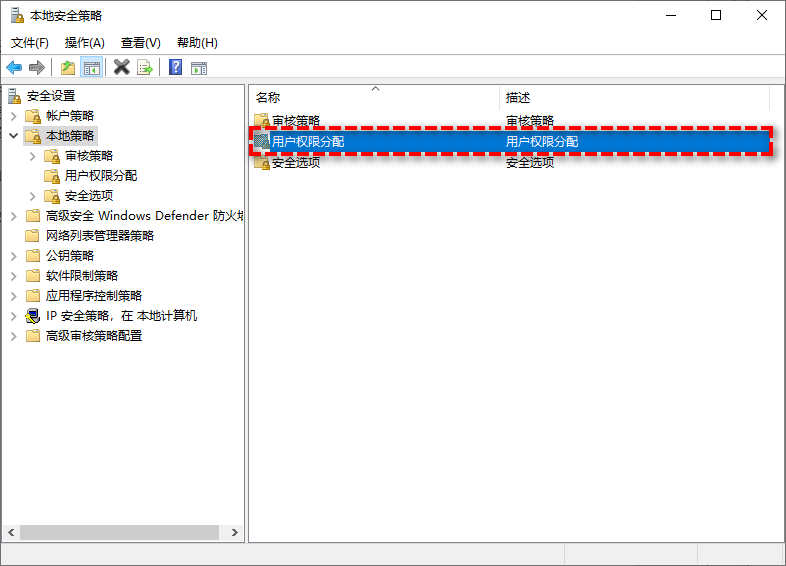Screen dimensions: 786x566
Task: Toggle Show/Hide action pane toolbar icon
Action: 199,67
